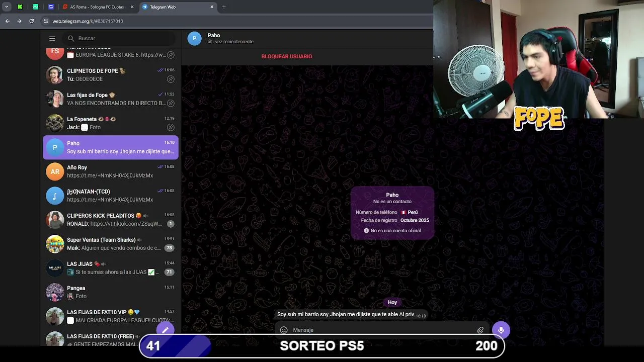Screen dimensions: 644x362
Task: Click the webcam overlay of the streamer
Action: click(x=538, y=59)
